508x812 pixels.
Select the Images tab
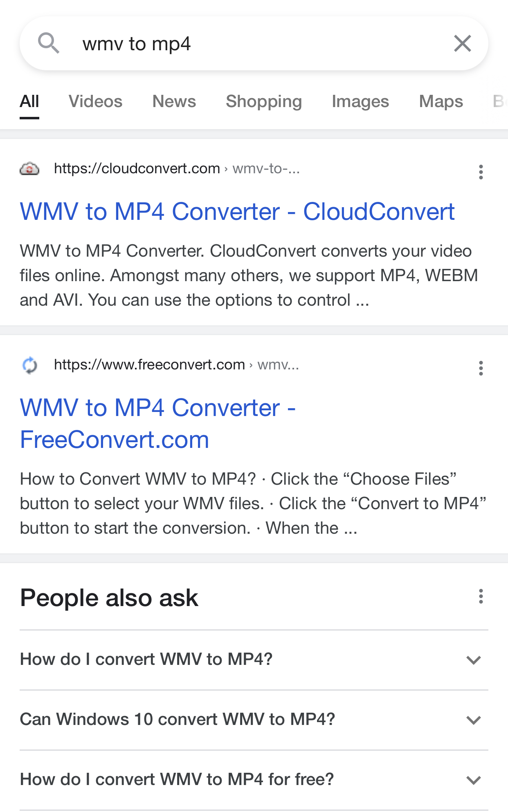tap(360, 101)
